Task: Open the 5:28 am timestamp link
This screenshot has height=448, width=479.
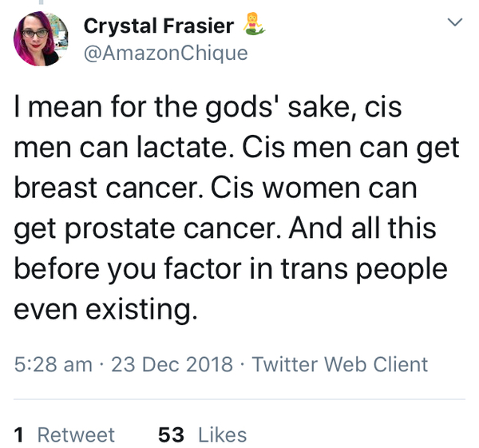Action: (x=53, y=364)
